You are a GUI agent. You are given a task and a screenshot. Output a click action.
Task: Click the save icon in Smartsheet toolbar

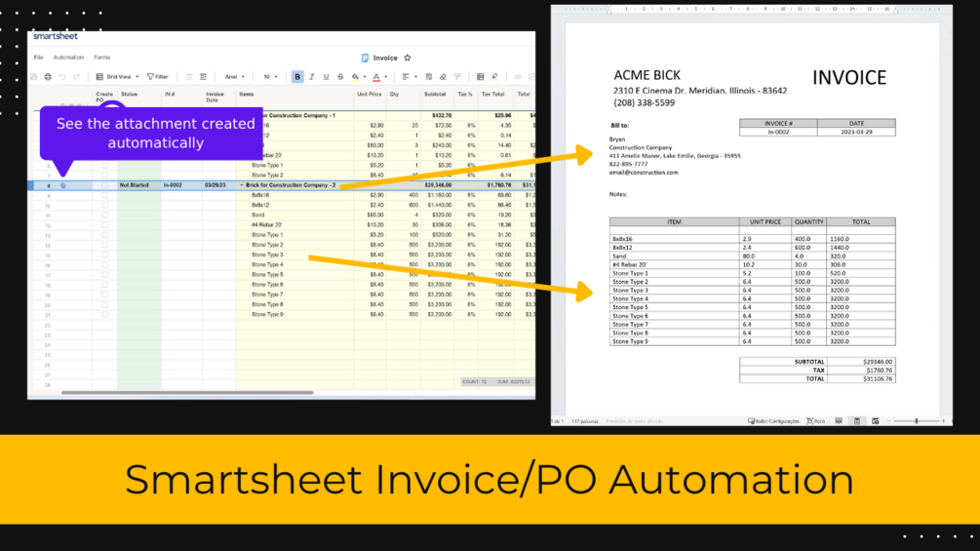[x=34, y=77]
